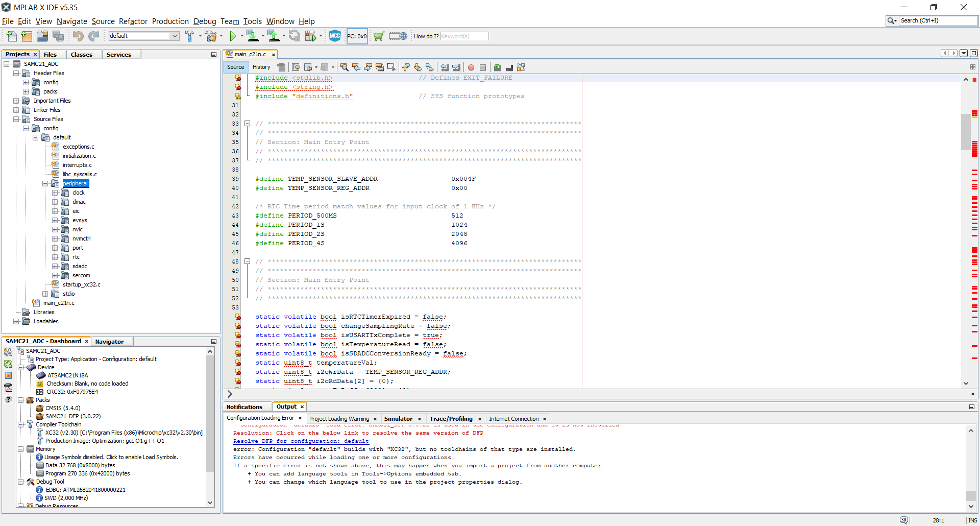Click the Read Device Memory icon
Viewport: 980px width, 526px height.
pos(274,36)
